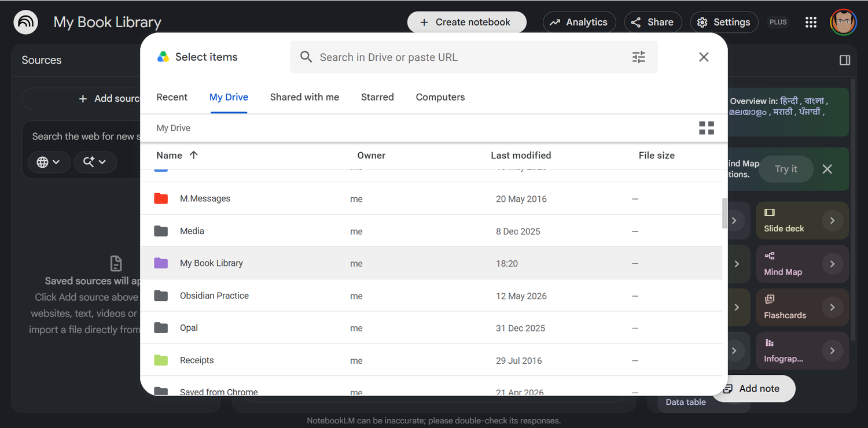Open the Google apps grid
Screen dimensions: 868x428
(811, 23)
